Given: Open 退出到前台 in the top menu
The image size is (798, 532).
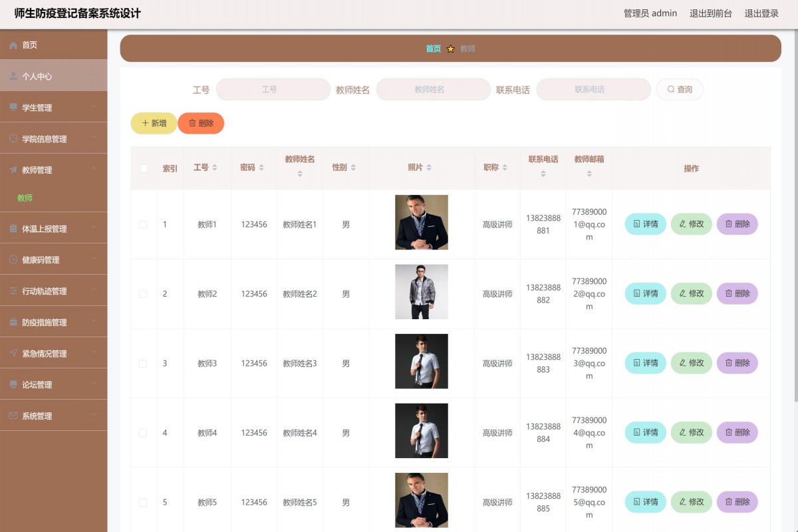Looking at the screenshot, I should click(710, 13).
